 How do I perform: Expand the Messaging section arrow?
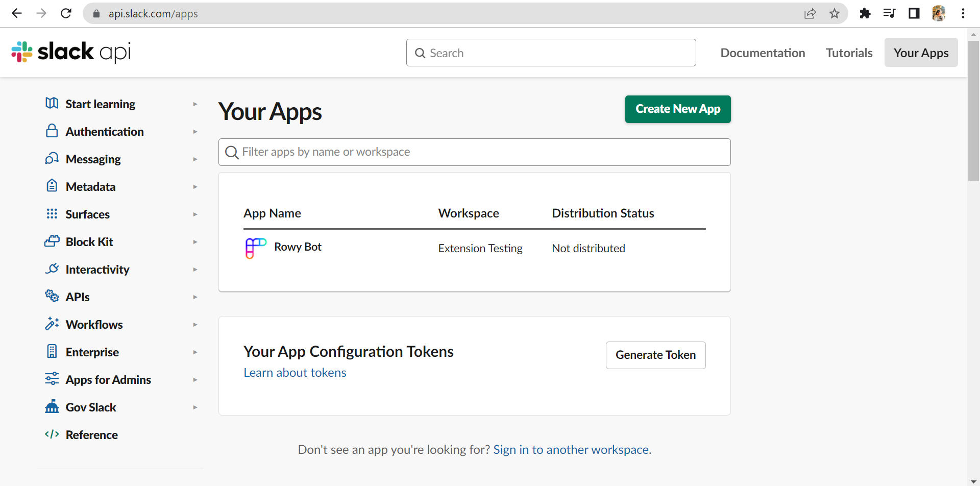[195, 159]
